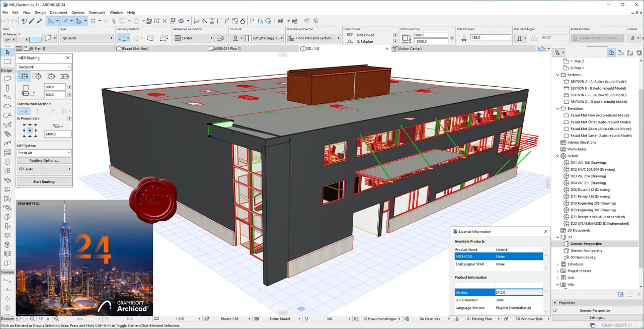Click the duct width field showing 500.0
The height and width of the screenshot is (329, 644).
tap(55, 87)
